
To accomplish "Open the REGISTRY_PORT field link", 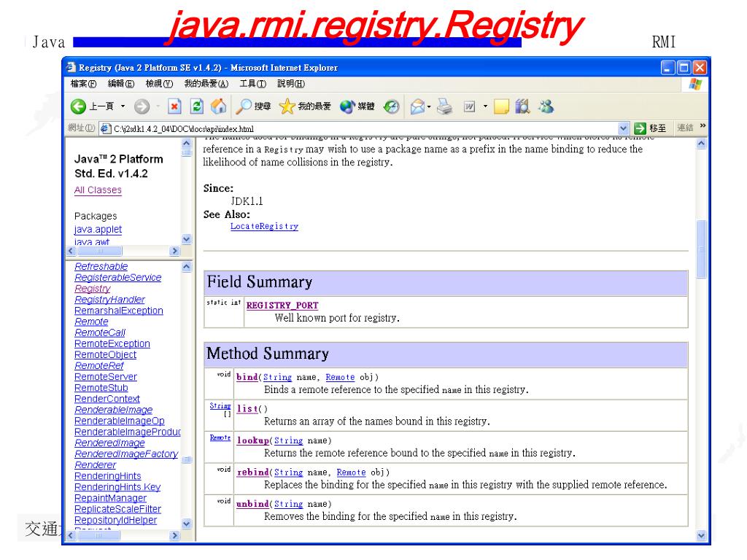I will (x=282, y=306).
